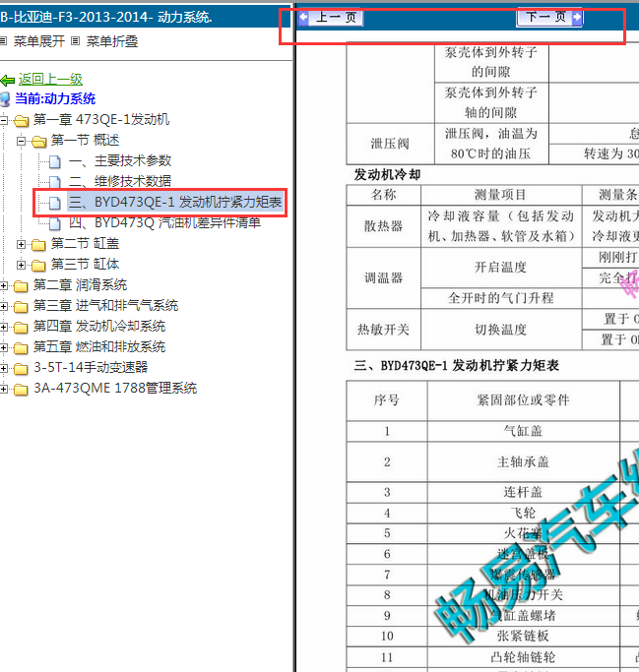
Task: Click folder icon of 第三节 缸体
Action: pyautogui.click(x=38, y=266)
